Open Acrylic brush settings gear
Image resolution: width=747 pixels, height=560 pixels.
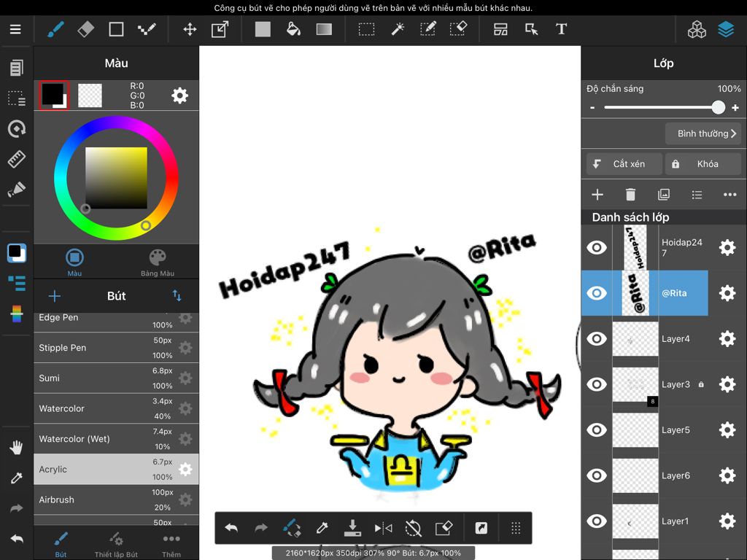(185, 470)
